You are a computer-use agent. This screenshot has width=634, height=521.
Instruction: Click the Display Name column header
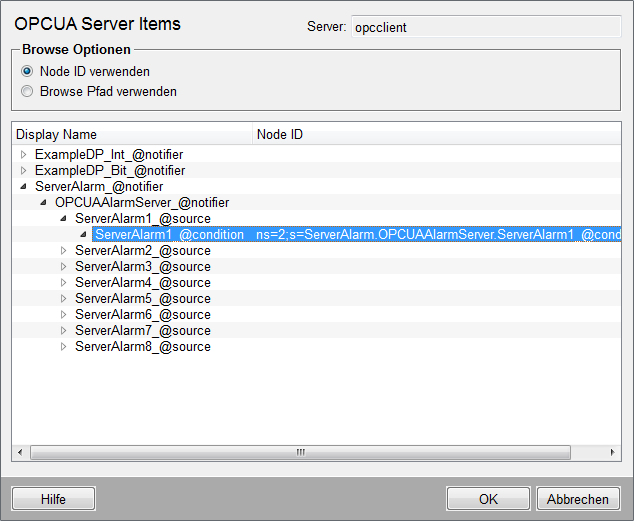[132, 134]
